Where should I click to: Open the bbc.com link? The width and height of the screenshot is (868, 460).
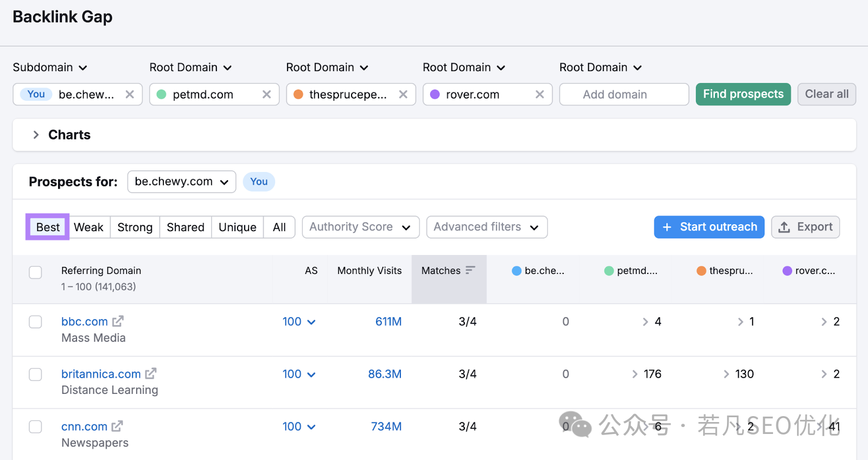click(85, 322)
